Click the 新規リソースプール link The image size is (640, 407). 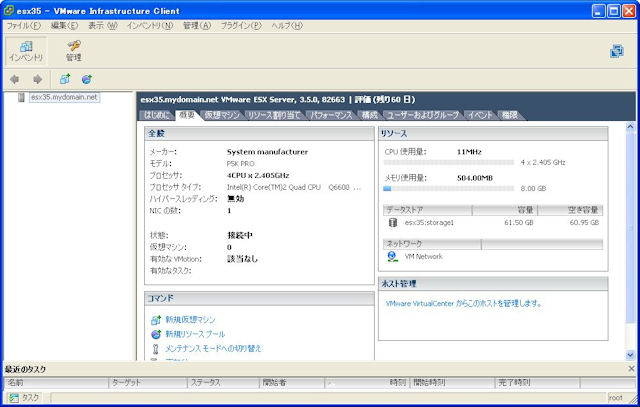tap(195, 334)
